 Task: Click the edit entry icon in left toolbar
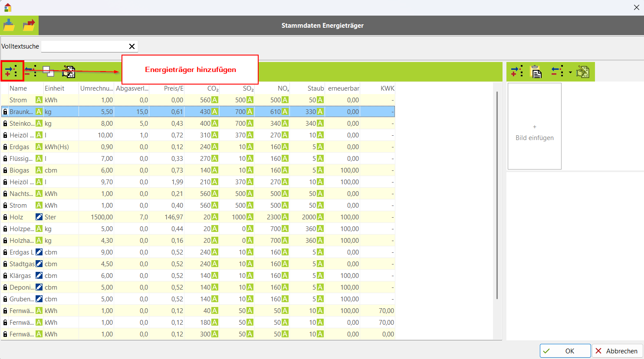point(69,72)
